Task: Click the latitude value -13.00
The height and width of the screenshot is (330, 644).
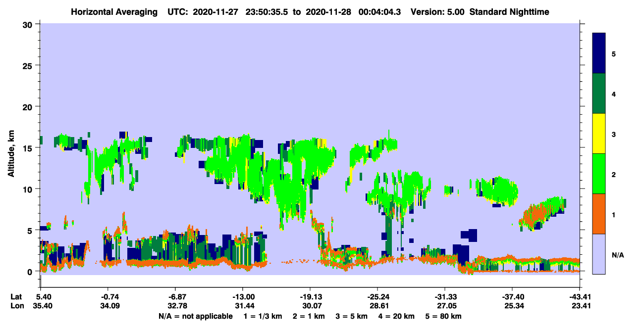Action: coord(242,297)
